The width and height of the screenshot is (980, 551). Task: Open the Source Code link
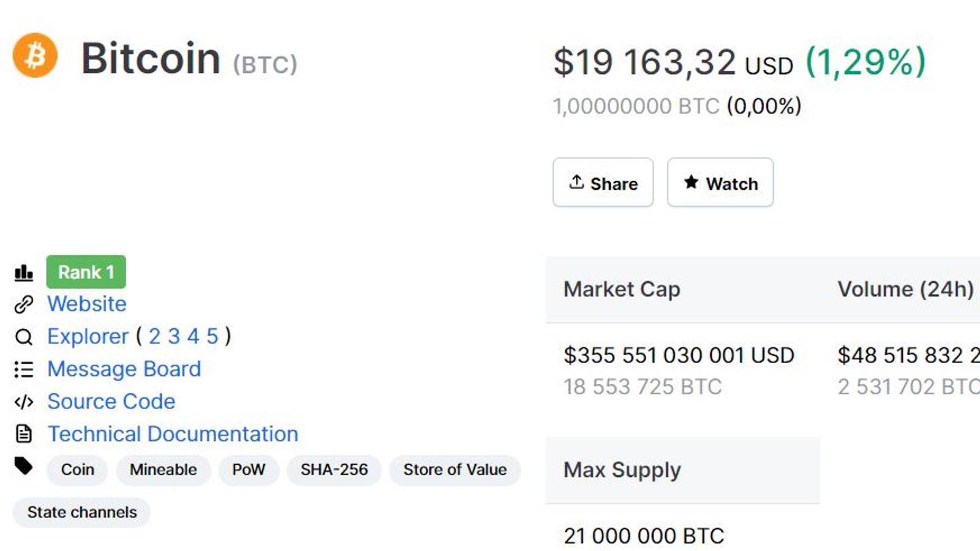pos(111,402)
